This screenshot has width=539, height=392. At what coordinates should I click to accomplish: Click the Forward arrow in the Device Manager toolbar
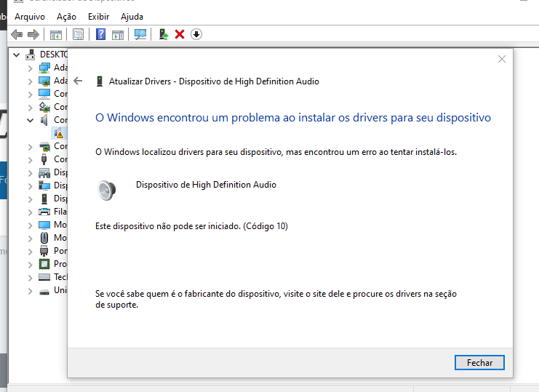(x=33, y=34)
